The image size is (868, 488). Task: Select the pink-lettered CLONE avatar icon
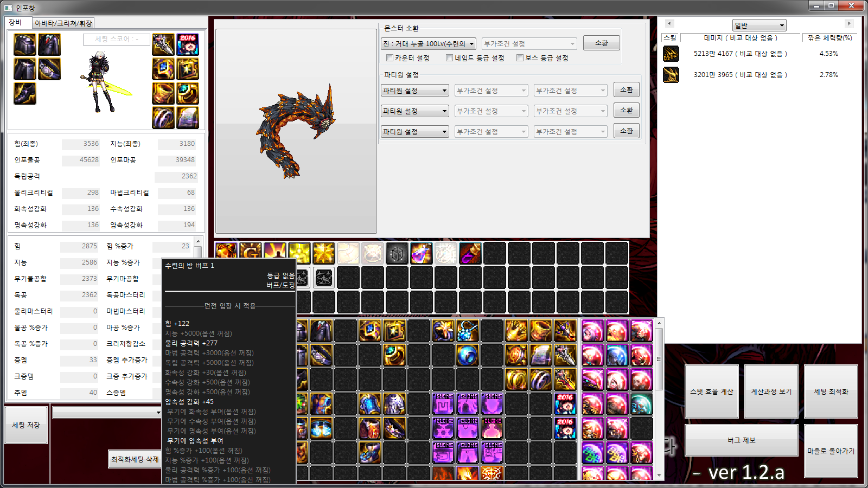492,428
